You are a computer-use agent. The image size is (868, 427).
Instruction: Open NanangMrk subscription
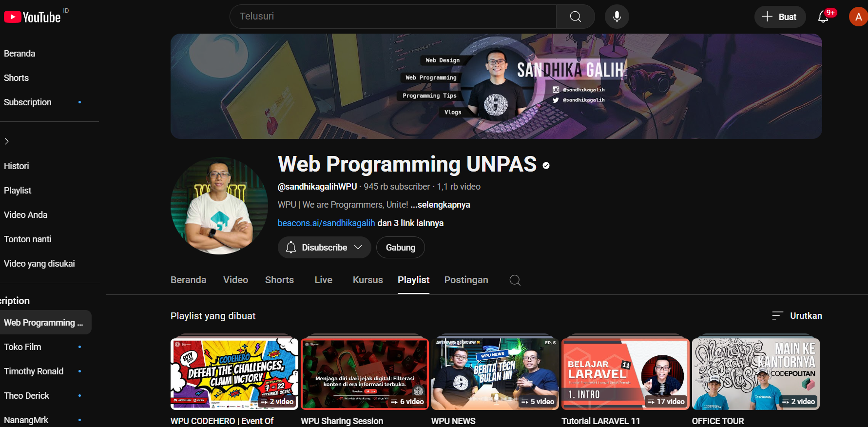26,420
